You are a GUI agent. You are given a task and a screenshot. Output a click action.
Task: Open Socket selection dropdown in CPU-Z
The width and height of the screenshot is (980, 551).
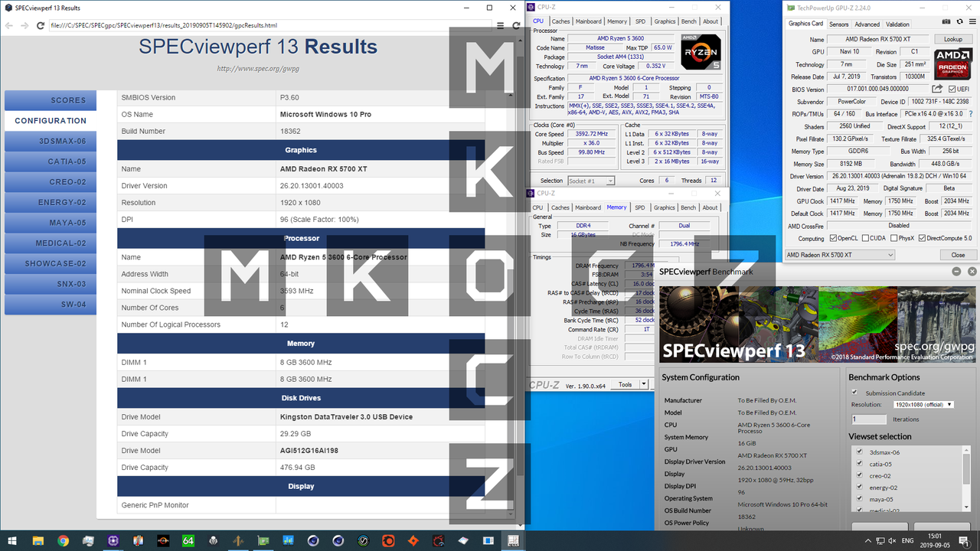tap(591, 181)
